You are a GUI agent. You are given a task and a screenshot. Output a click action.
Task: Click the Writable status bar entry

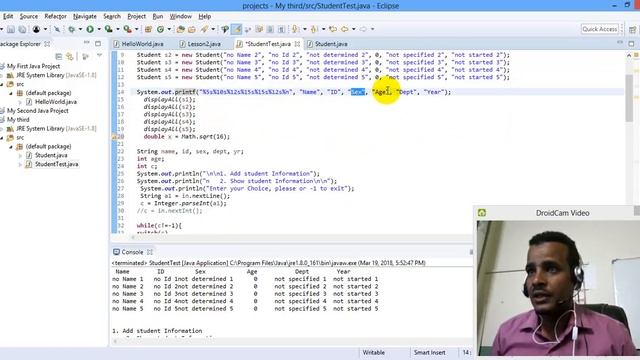point(373,352)
